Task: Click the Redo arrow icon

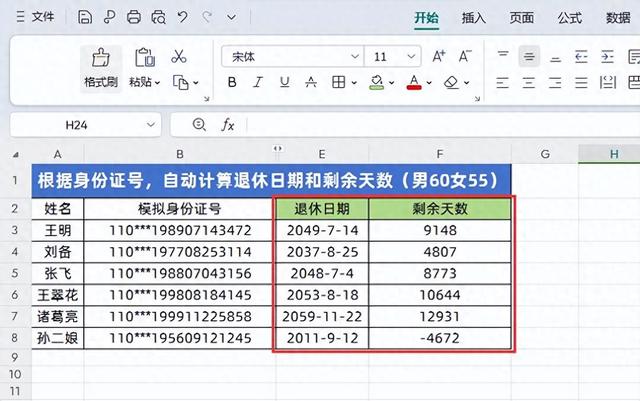Action: click(x=207, y=17)
